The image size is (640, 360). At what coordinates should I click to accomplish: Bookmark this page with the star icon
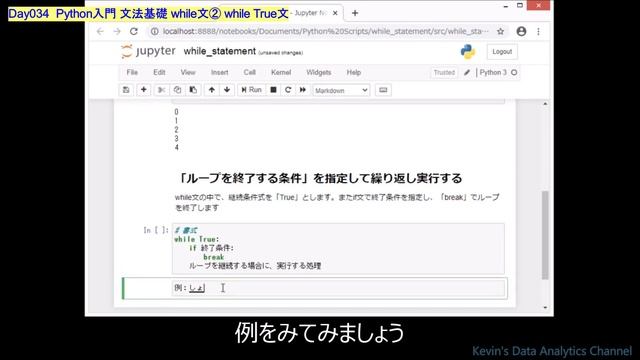point(500,31)
